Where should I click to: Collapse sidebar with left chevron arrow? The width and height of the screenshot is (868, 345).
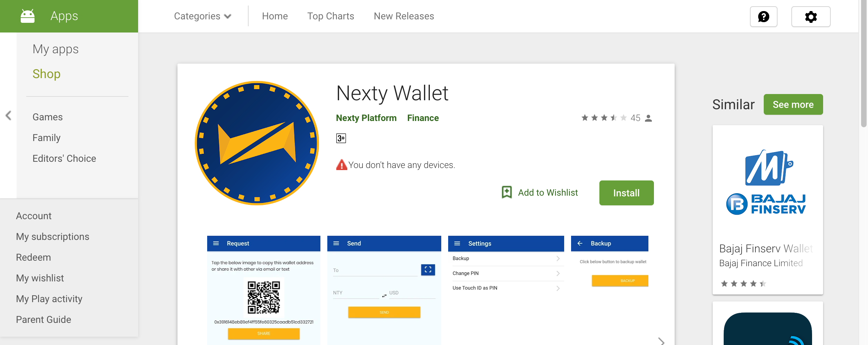[8, 115]
